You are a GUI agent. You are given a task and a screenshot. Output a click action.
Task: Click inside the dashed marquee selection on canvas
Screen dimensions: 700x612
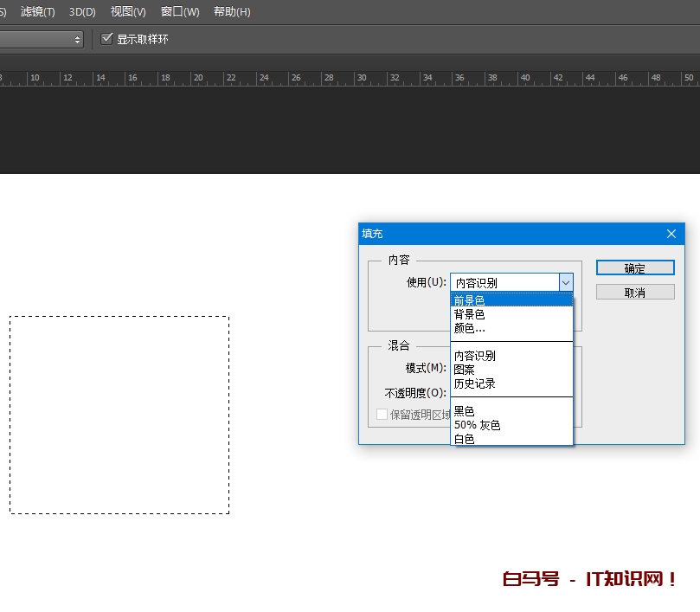point(119,415)
